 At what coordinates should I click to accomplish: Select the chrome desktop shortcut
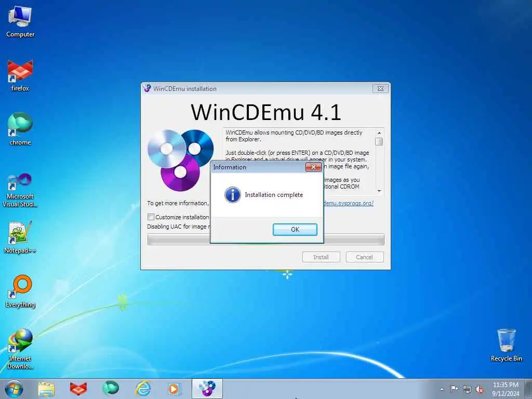click(x=20, y=129)
